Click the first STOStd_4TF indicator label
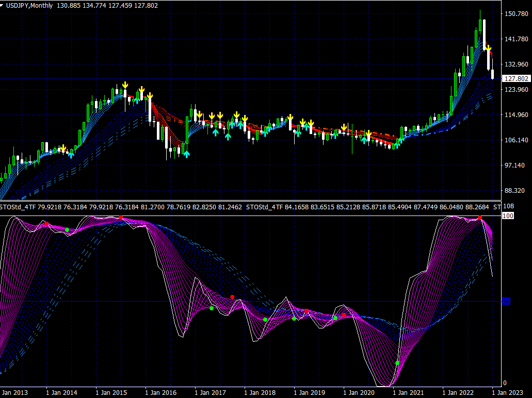The width and height of the screenshot is (532, 398). [18, 207]
